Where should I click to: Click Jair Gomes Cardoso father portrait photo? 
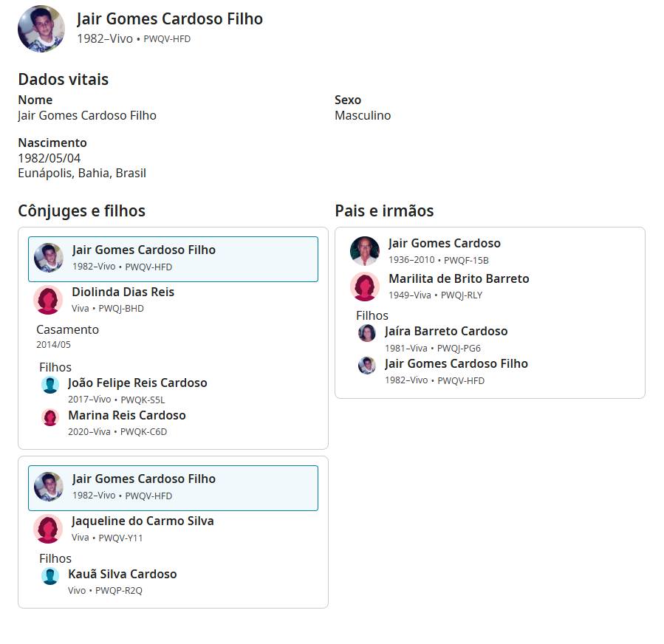365,251
